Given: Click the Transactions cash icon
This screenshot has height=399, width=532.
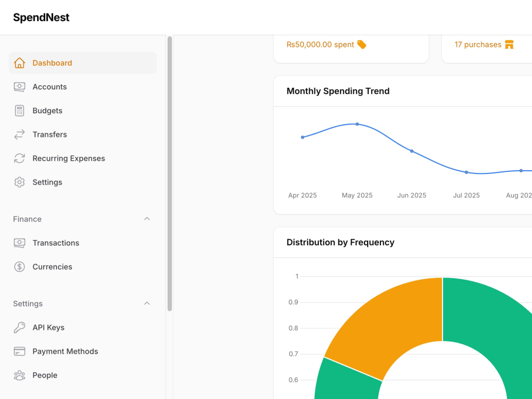Looking at the screenshot, I should coord(19,243).
